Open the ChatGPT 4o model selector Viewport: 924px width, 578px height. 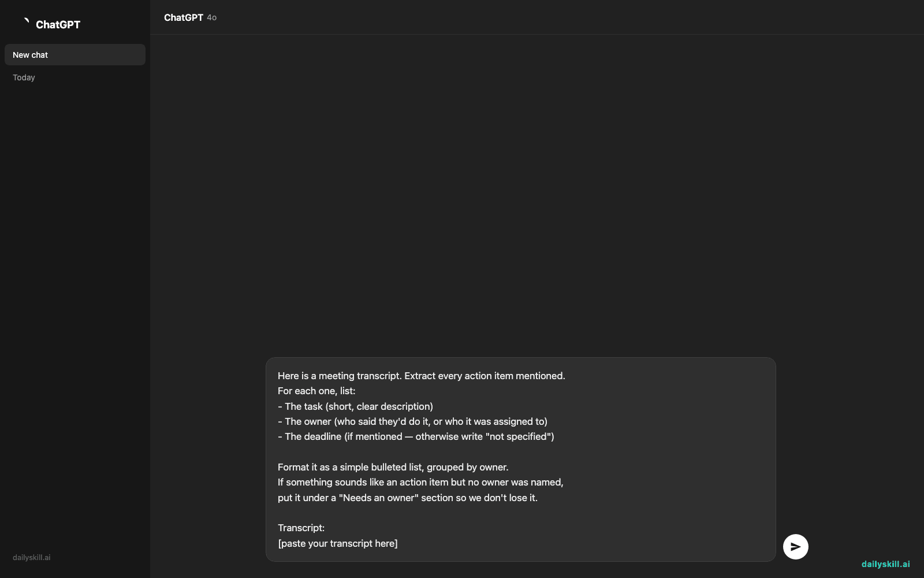click(190, 17)
